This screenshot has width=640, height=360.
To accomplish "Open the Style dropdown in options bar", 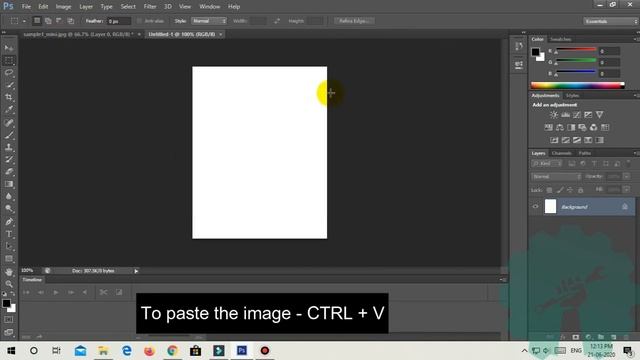I will coord(209,21).
